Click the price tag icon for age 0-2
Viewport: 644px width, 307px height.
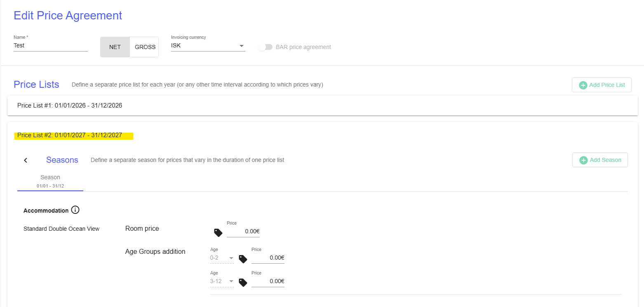coord(243,259)
